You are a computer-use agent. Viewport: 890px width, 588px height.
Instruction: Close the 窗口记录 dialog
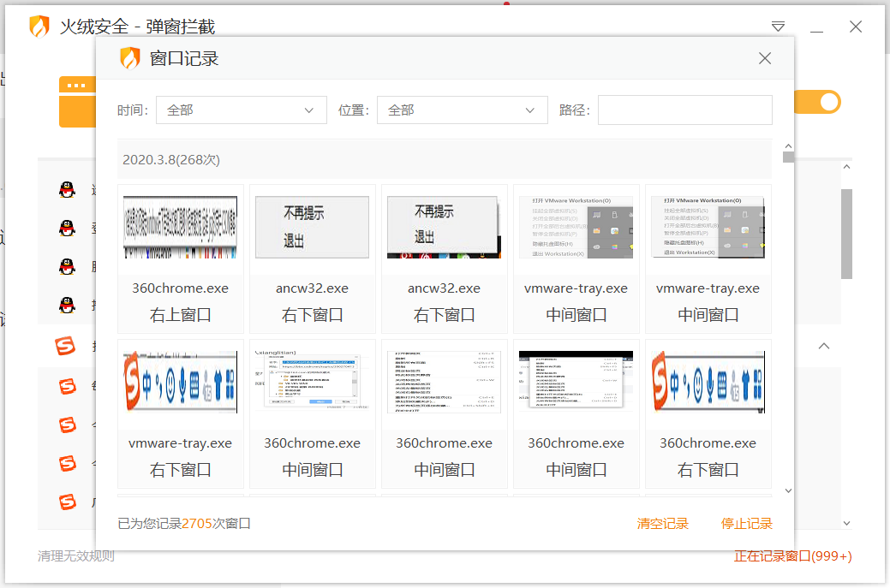[x=765, y=58]
